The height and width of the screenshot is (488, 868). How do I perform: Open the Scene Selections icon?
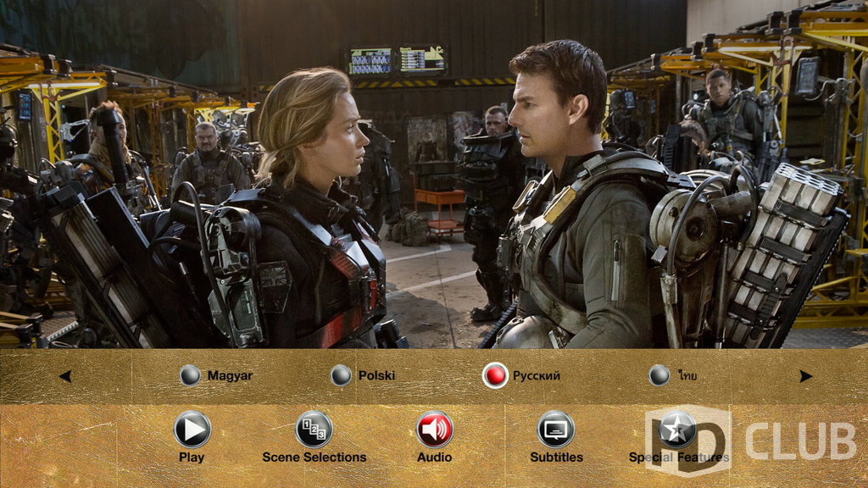point(314,430)
